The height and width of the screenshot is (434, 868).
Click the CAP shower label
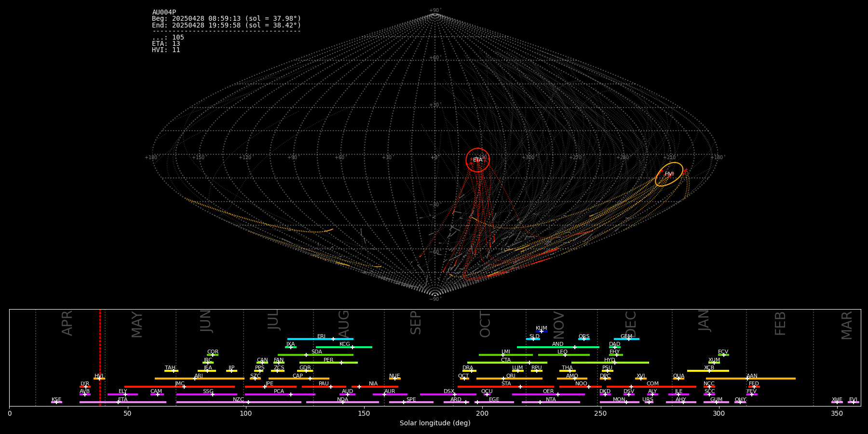[x=298, y=376]
